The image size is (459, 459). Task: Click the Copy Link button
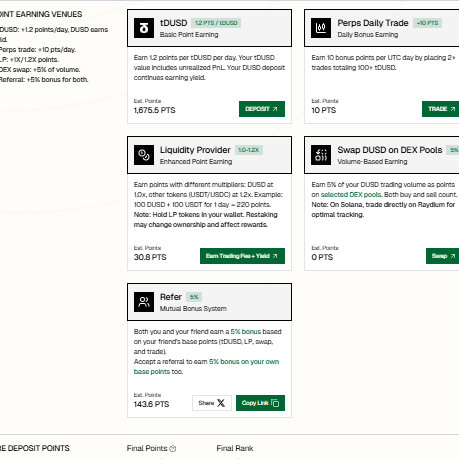tap(260, 403)
